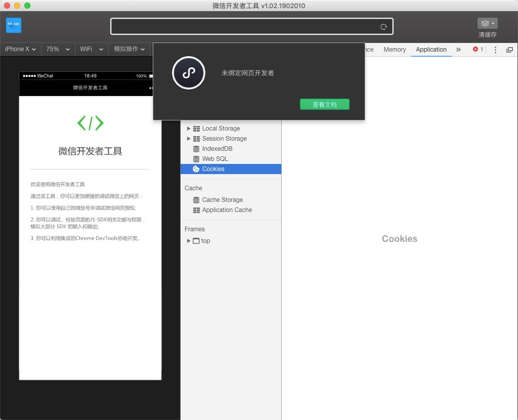Image resolution: width=518 pixels, height=420 pixels.
Task: Open the iPhone X device dropdown
Action: pyautogui.click(x=20, y=49)
